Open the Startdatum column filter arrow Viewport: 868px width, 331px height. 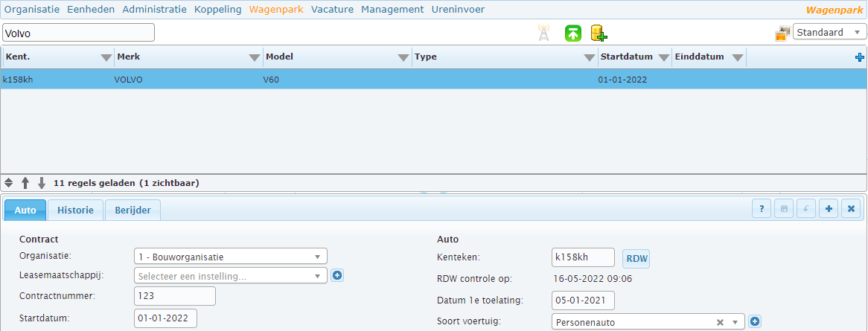(664, 57)
